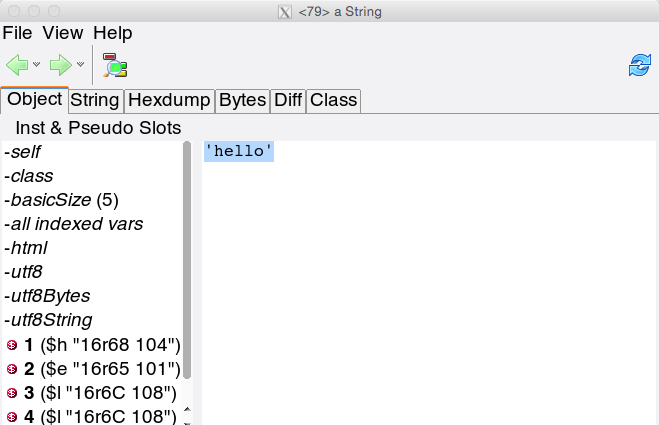The width and height of the screenshot is (659, 425).
Task: Switch to the Bytes tab
Action: 243,100
